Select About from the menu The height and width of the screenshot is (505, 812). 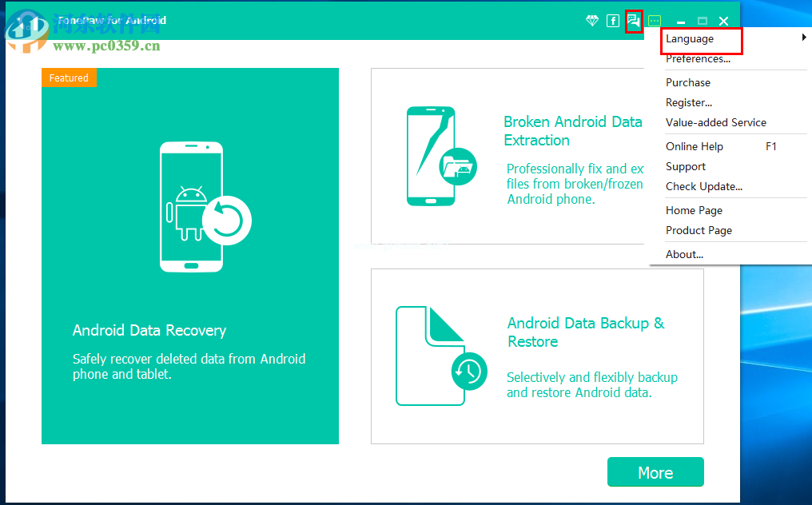click(684, 254)
